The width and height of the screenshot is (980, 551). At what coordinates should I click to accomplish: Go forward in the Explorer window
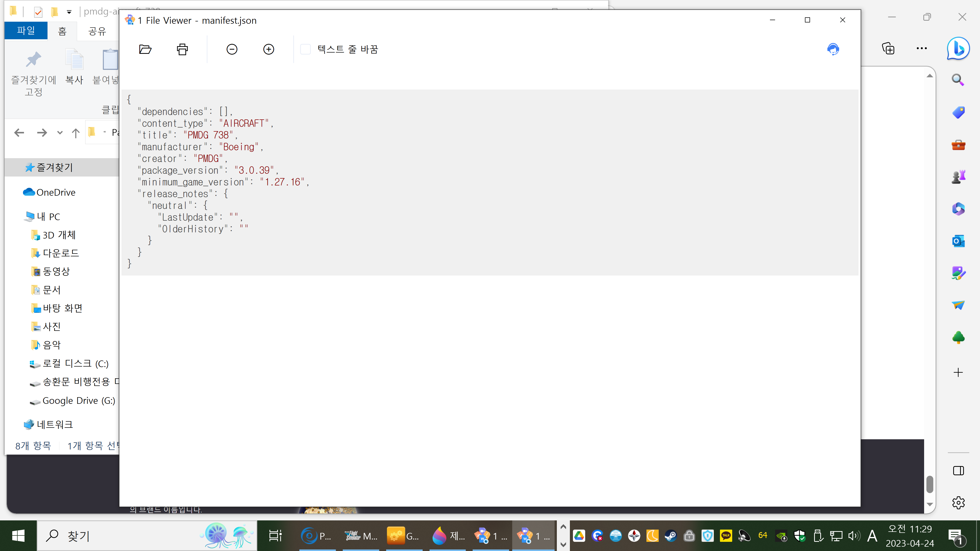click(x=42, y=133)
